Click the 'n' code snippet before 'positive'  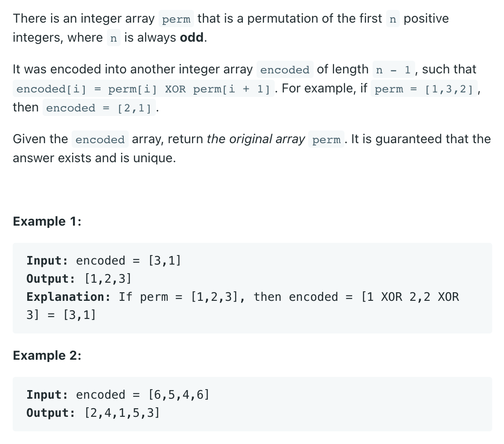pos(393,19)
